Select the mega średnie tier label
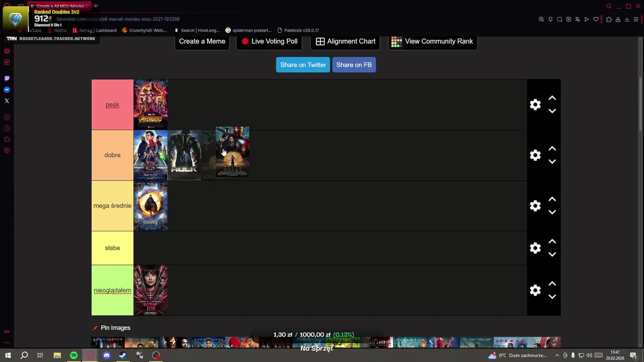This screenshot has width=644, height=362. (x=112, y=206)
